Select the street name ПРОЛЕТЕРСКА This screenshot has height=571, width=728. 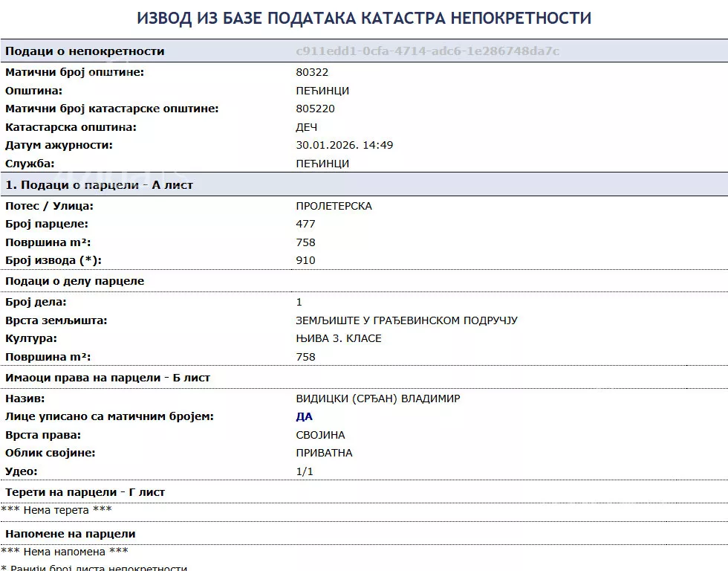click(x=333, y=206)
